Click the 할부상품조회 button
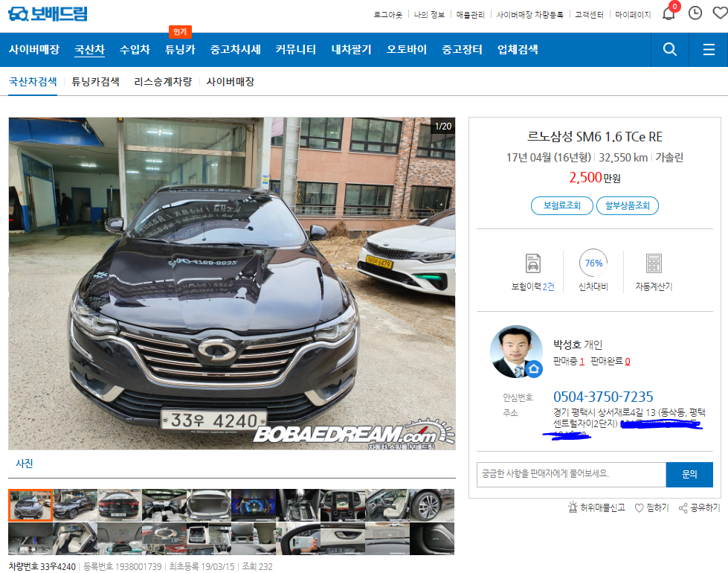 [628, 205]
